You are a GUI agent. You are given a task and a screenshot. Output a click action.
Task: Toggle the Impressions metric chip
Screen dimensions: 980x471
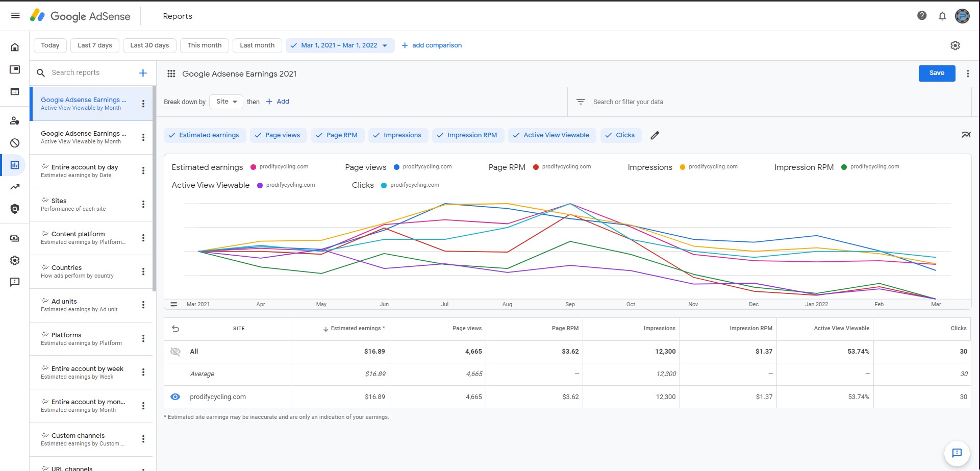pyautogui.click(x=398, y=135)
